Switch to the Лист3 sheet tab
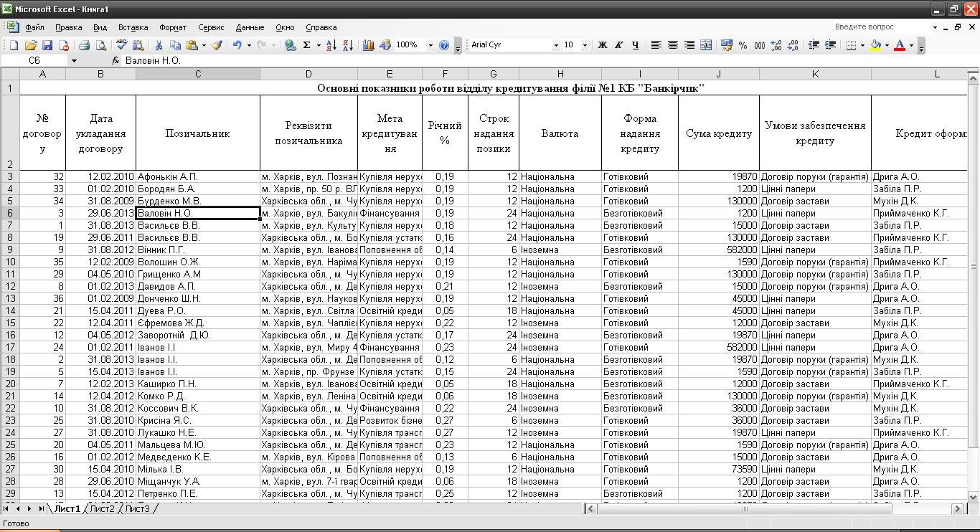The height and width of the screenshot is (532, 980). (x=137, y=509)
